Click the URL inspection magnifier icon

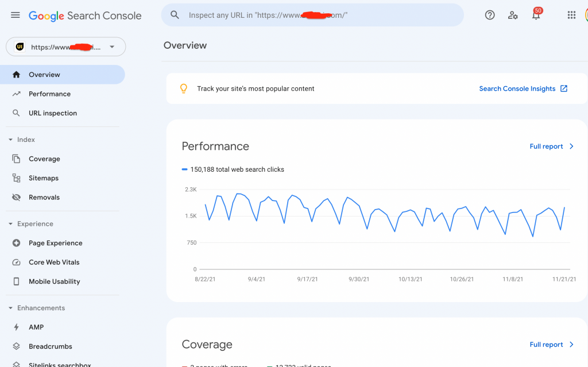click(16, 113)
